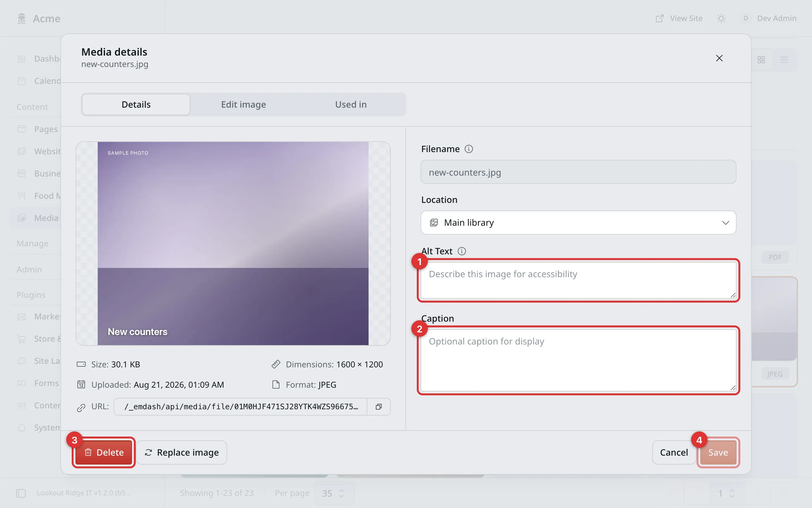The width and height of the screenshot is (812, 508).
Task: Copy the media URL with copy icon
Action: click(378, 406)
